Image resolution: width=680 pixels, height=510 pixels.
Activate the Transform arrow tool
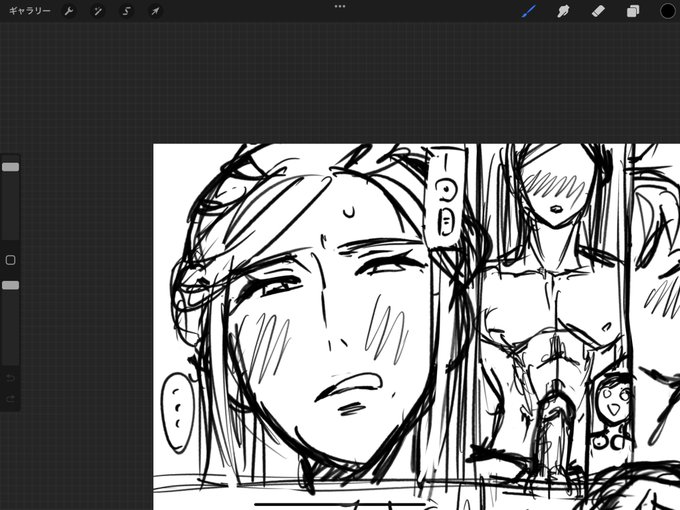[155, 11]
